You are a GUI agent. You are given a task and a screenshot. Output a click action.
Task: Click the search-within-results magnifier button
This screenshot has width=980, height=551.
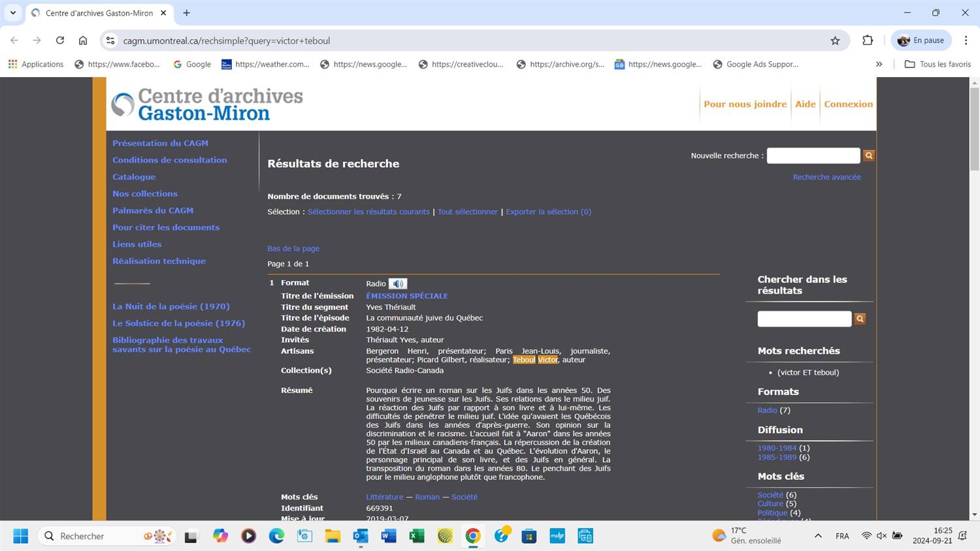[860, 319]
